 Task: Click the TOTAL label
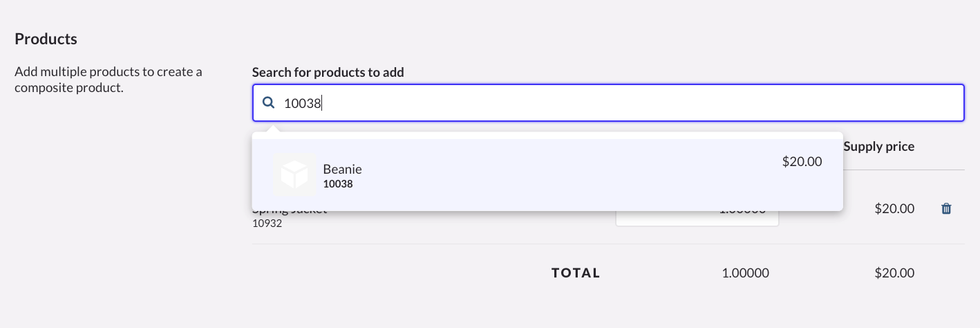click(x=576, y=273)
